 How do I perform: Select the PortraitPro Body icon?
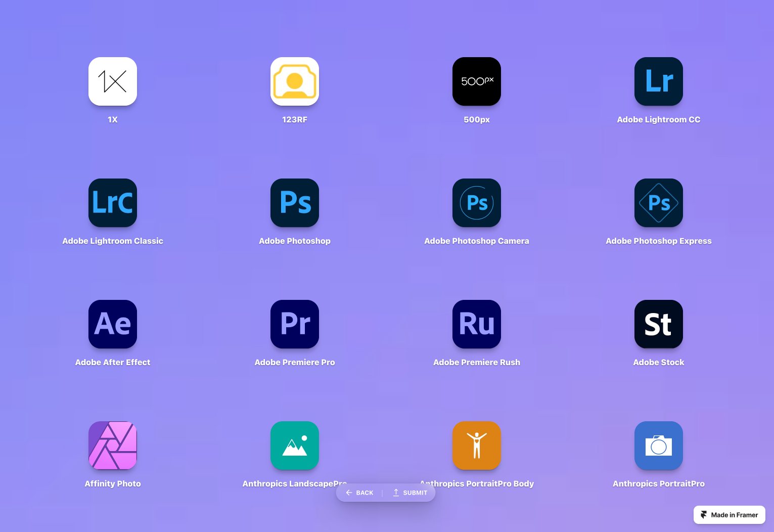477,446
